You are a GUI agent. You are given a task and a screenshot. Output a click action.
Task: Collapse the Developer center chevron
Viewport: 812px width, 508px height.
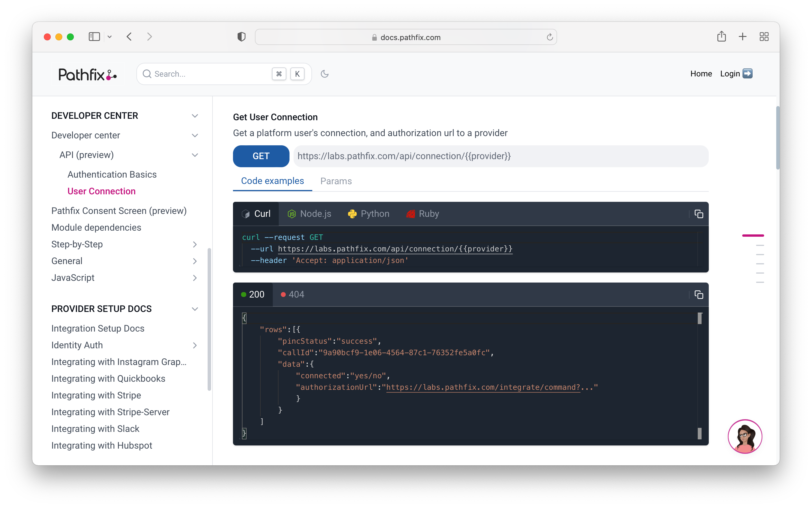(x=195, y=136)
